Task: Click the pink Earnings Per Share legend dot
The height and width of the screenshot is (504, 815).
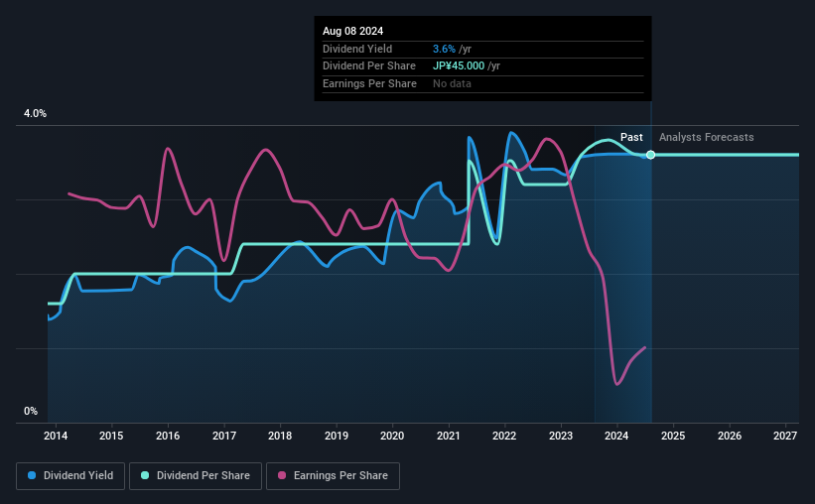Action: coord(282,475)
